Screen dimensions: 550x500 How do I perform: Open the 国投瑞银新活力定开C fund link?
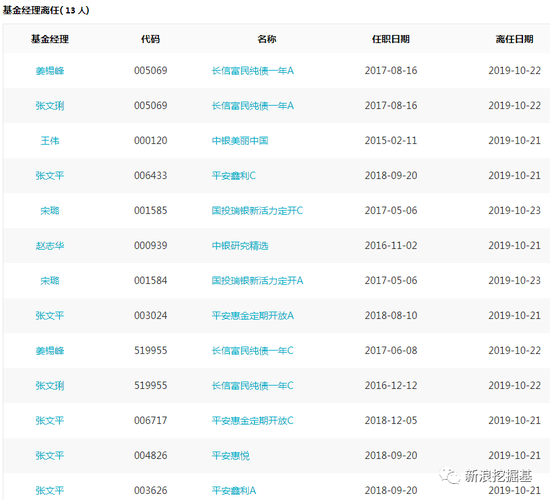pyautogui.click(x=257, y=211)
